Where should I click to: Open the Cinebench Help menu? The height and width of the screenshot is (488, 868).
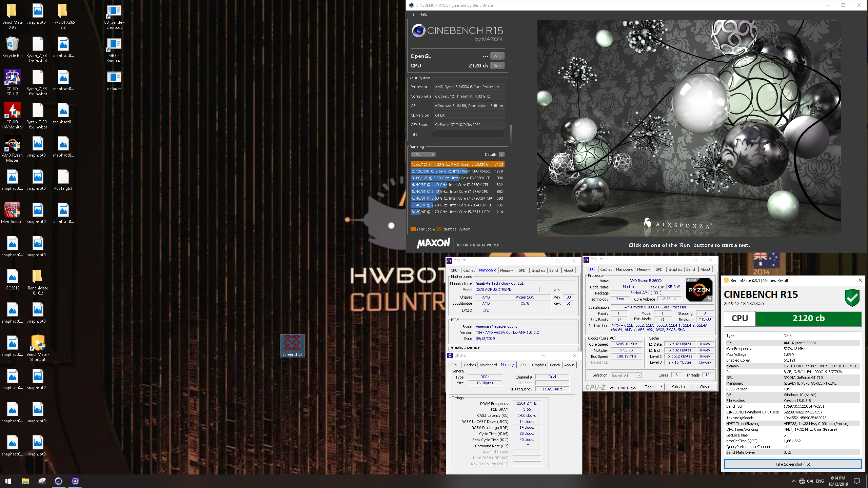423,14
